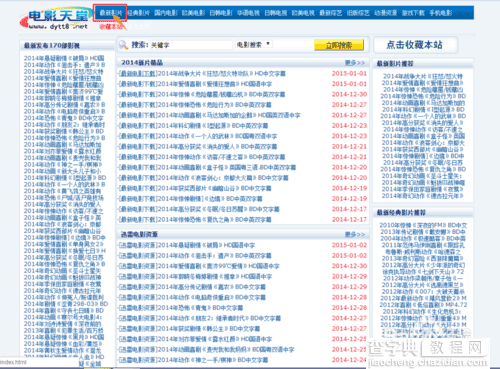Select 游戏下载 in the navigation bar

[413, 13]
